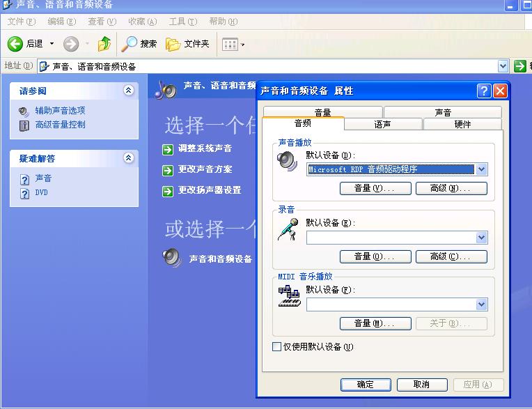Collapse the 请参阅 panel chevron

(x=128, y=91)
